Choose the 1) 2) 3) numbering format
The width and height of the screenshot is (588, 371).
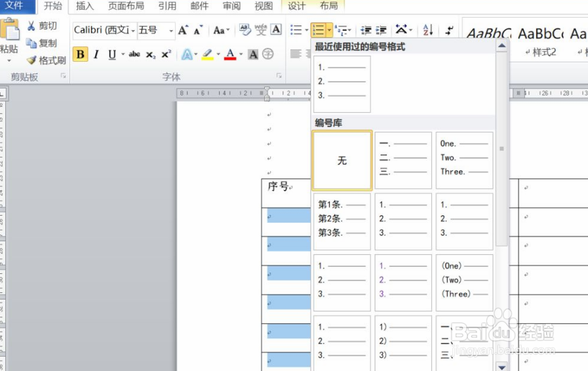click(x=403, y=343)
